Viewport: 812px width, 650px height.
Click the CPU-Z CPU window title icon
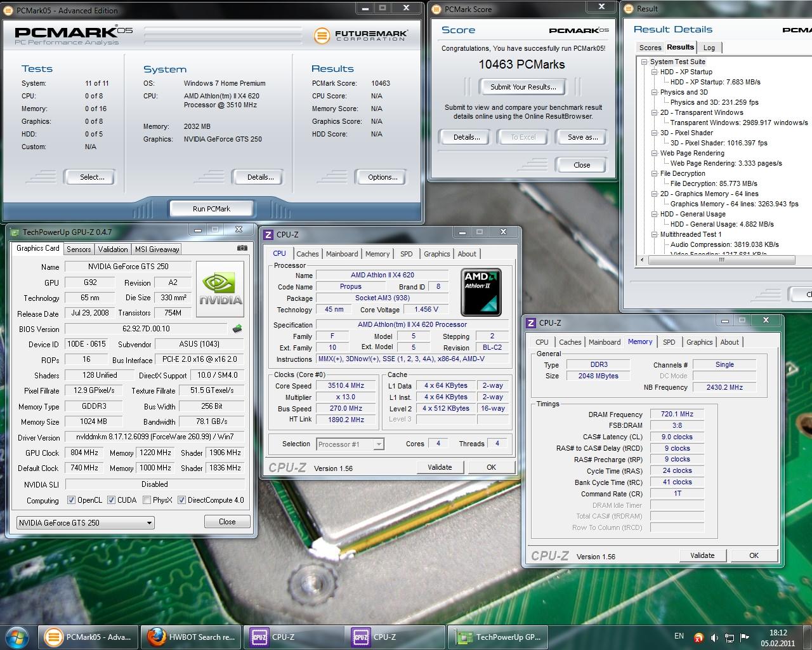tap(268, 235)
